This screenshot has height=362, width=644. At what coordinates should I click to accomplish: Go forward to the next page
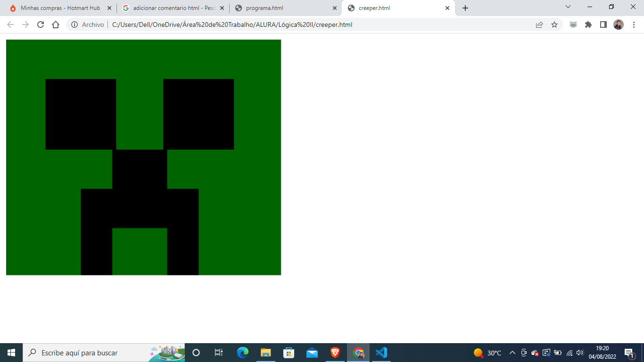pos(25,25)
